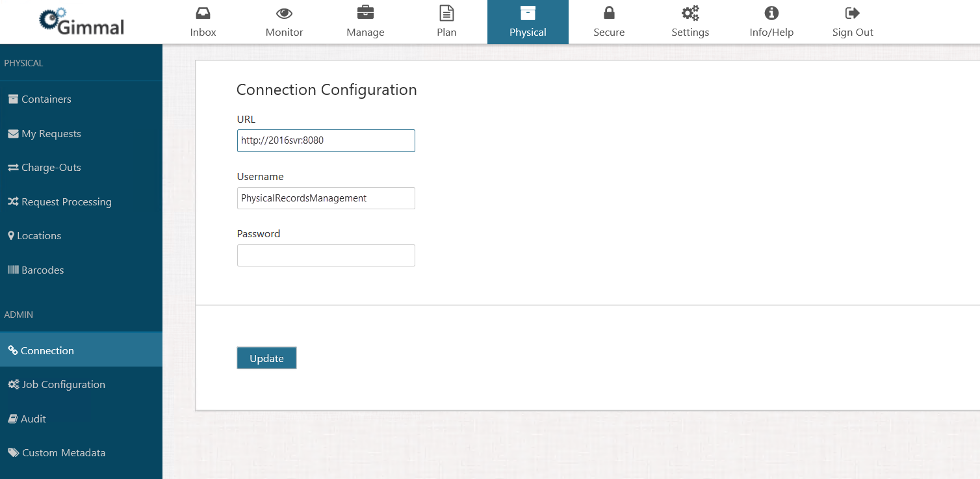Click the Gimmal logo
Screen dimensions: 980x479
point(81,21)
